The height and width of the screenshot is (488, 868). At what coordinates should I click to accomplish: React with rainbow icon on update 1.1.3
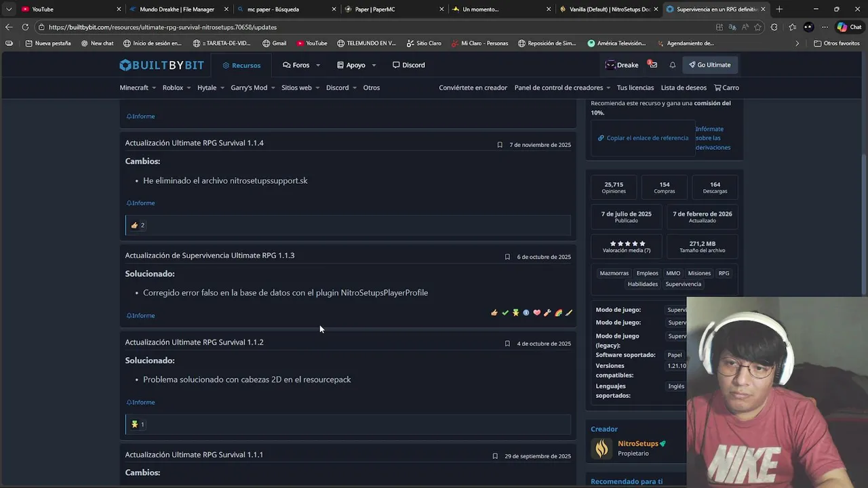558,312
